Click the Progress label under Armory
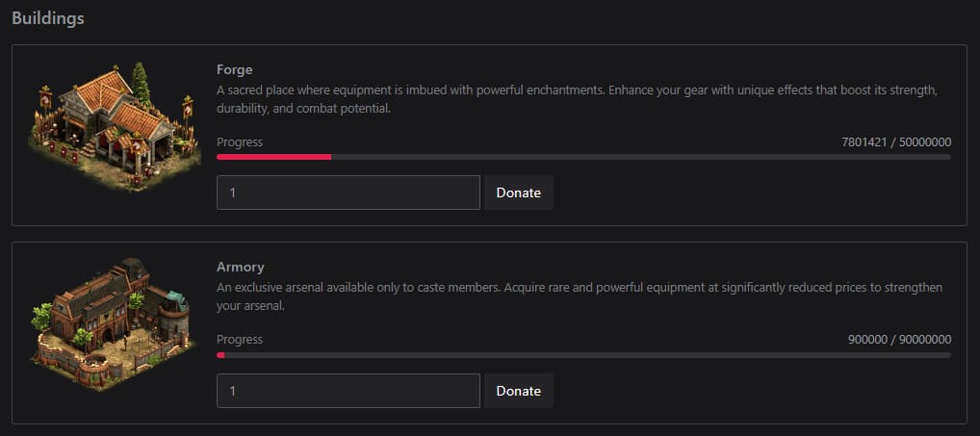 pos(240,339)
